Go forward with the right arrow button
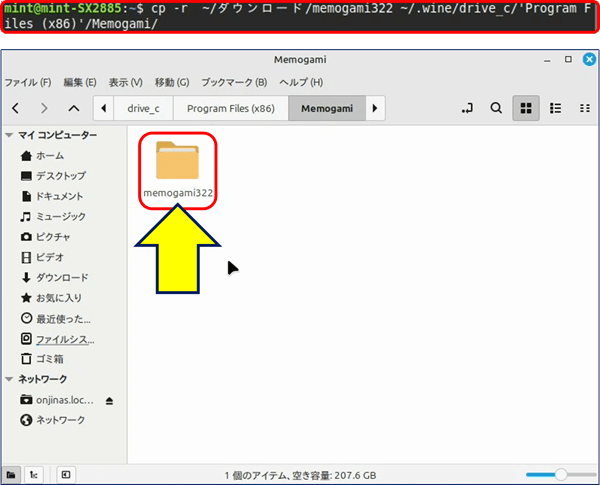Viewport: 600px width, 485px height. point(44,108)
